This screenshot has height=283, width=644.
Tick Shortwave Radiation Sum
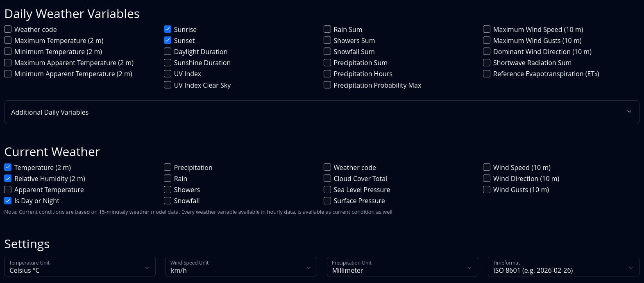(487, 63)
